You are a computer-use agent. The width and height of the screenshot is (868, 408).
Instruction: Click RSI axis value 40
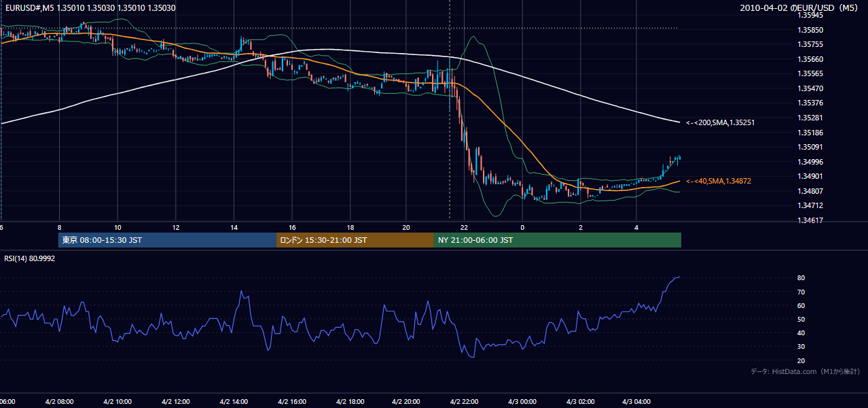[801, 333]
